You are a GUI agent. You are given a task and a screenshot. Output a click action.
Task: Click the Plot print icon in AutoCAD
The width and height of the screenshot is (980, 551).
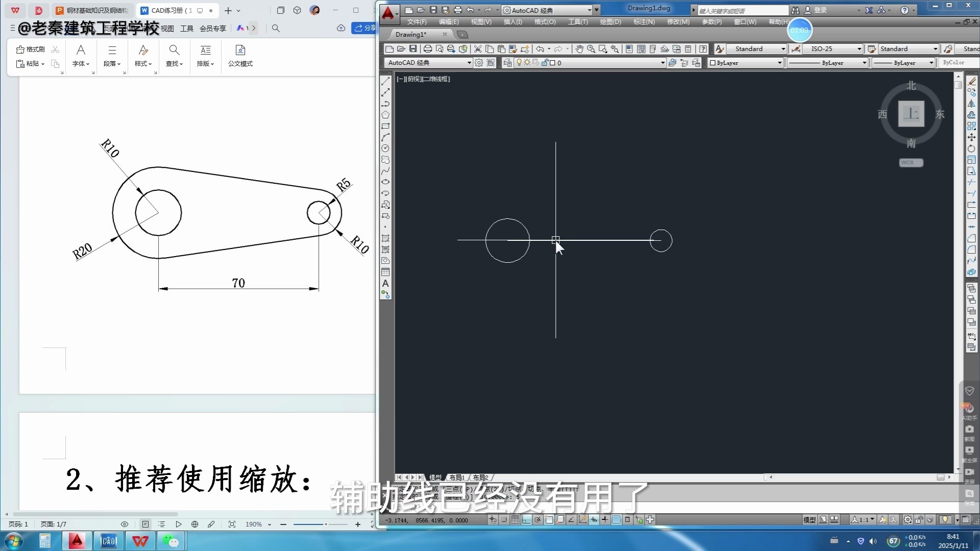pyautogui.click(x=428, y=49)
